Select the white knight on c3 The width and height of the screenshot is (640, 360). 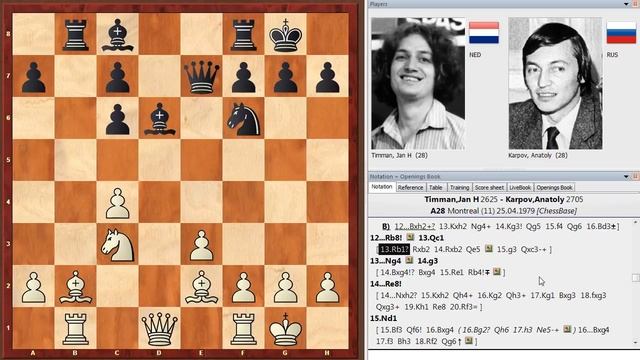pos(118,244)
